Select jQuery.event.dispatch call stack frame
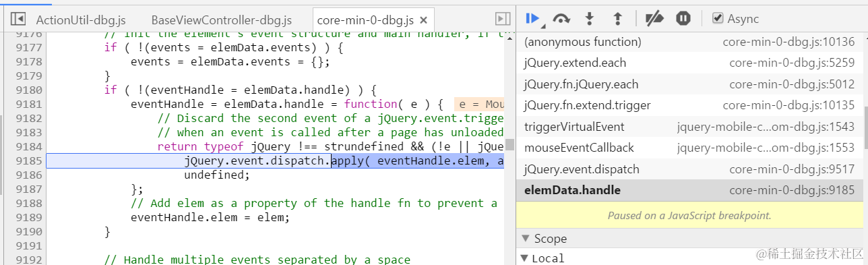 689,169
